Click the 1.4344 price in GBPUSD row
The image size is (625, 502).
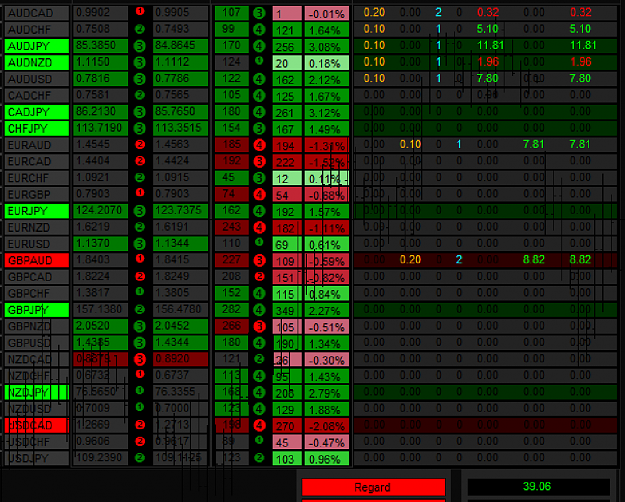click(x=180, y=343)
